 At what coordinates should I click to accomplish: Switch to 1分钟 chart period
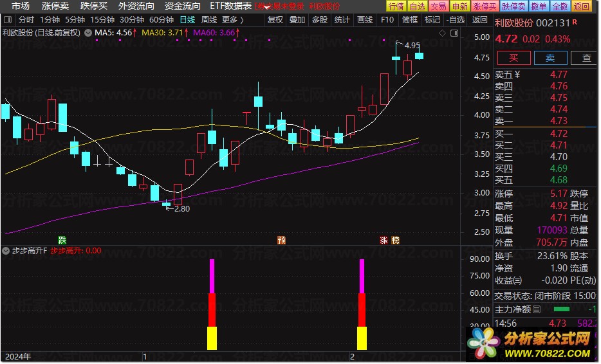coord(50,19)
